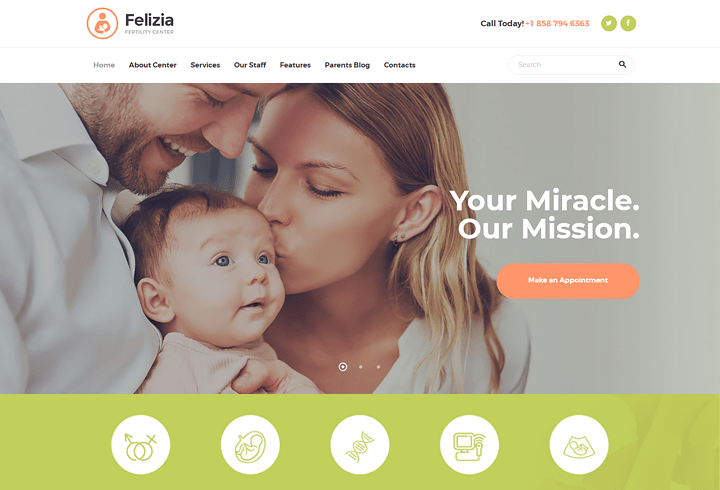Select the embryo in womb service icon
Screen dimensions: 720x490
tap(250, 445)
